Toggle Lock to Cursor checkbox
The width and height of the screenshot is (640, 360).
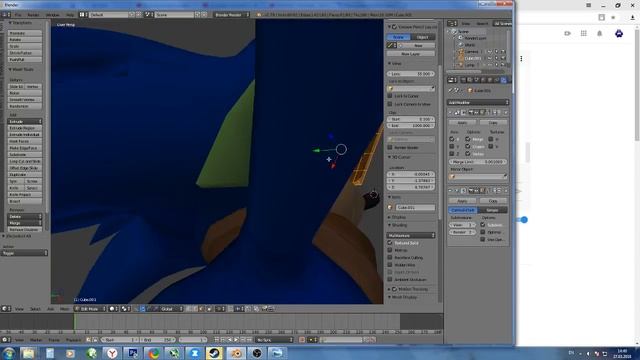(390, 96)
